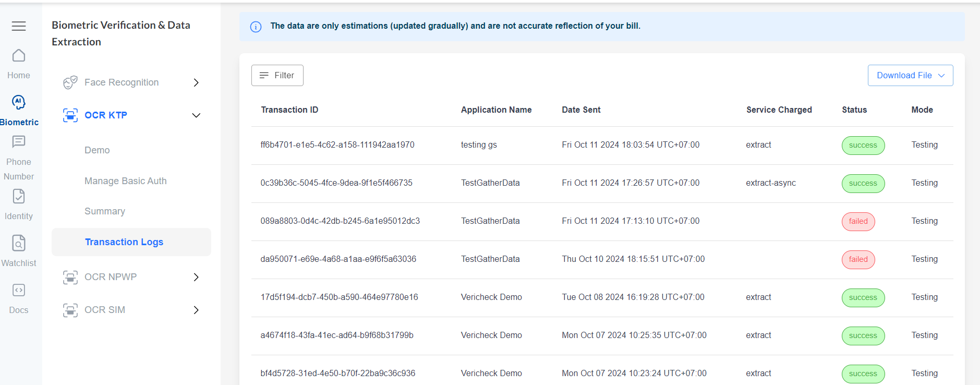The image size is (980, 385).
Task: Click the 'extract-async' service cell
Action: point(771,183)
